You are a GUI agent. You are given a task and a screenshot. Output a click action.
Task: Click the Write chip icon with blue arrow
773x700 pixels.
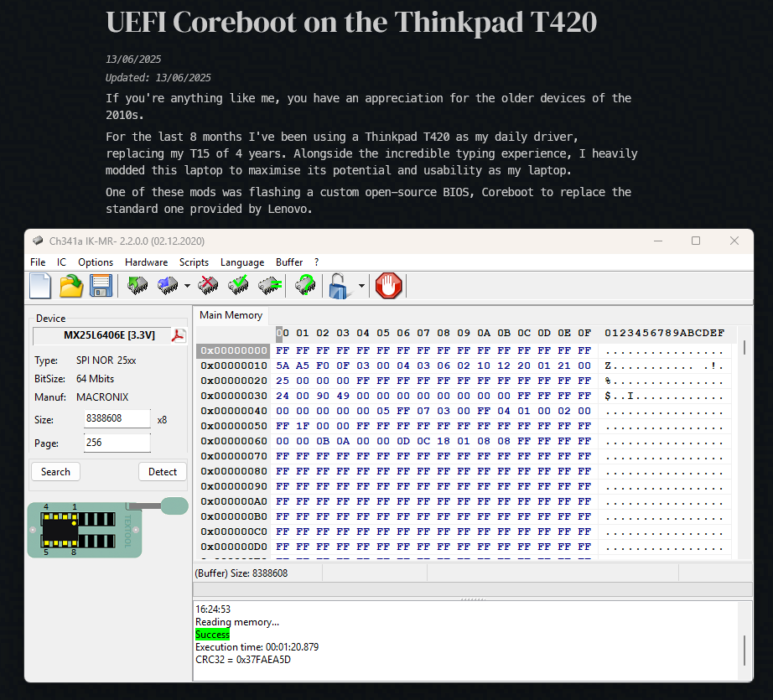point(168,285)
